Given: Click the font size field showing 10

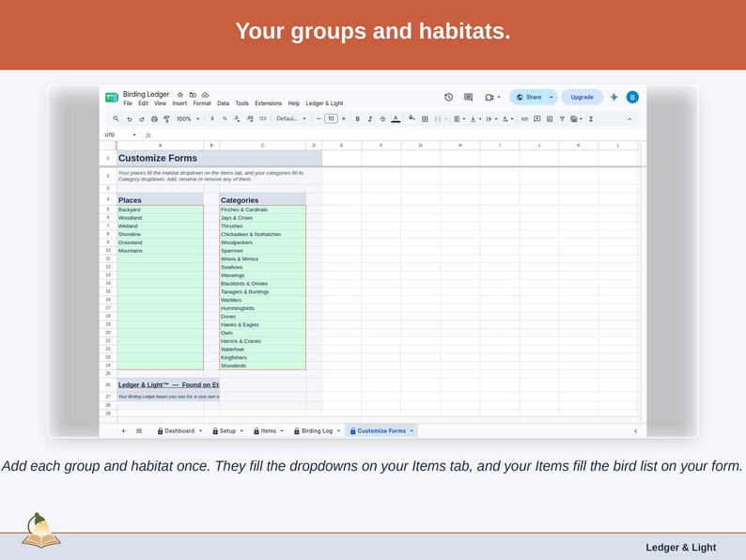Looking at the screenshot, I should [x=331, y=119].
